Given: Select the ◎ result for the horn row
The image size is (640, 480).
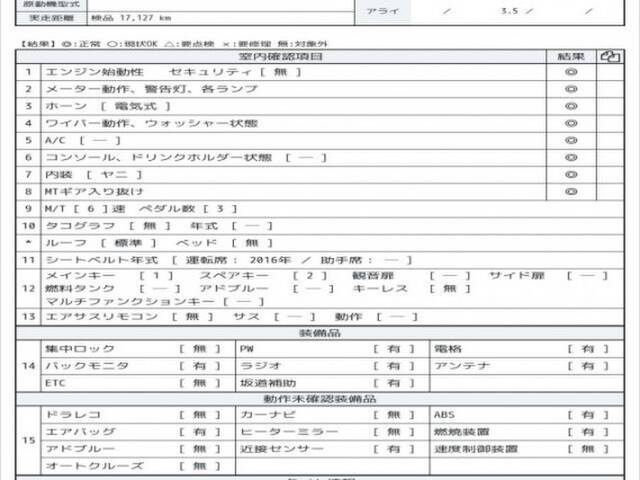Looking at the screenshot, I should [x=571, y=107].
